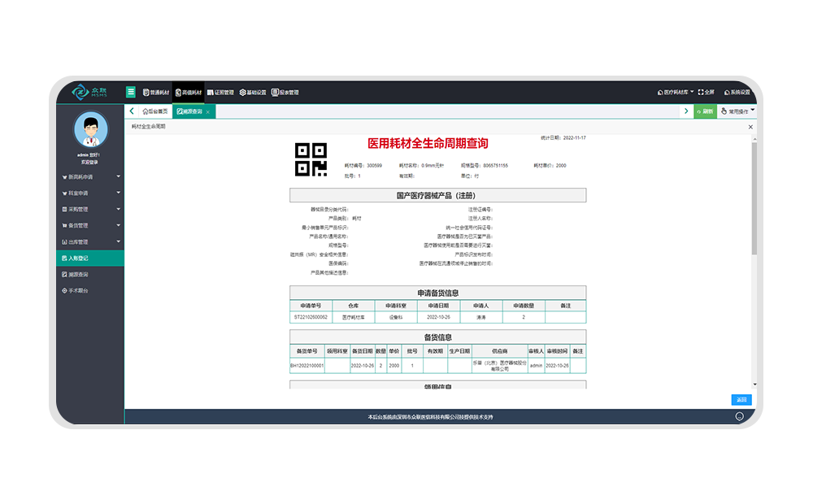This screenshot has height=504, width=813.
Task: Switch to the 后台首页 tab
Action: (154, 111)
